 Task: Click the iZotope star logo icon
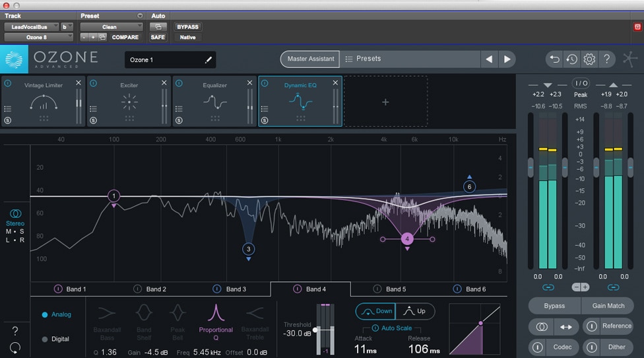(x=629, y=59)
